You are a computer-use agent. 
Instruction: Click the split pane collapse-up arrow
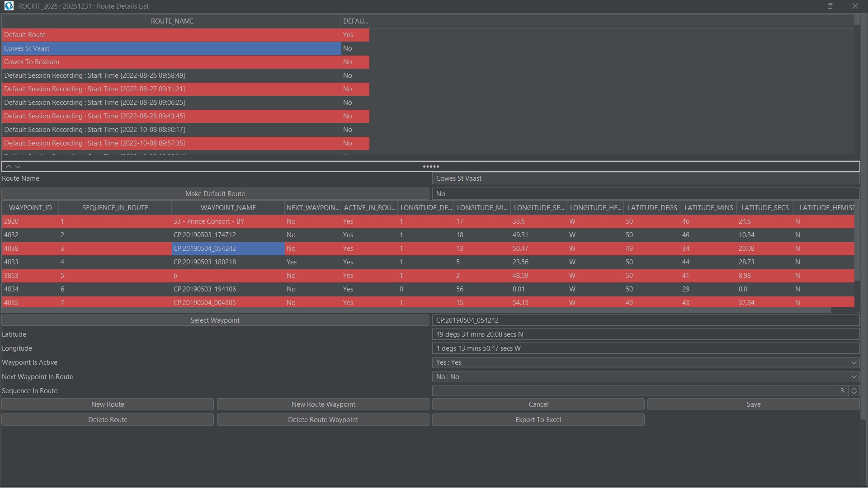coord(9,167)
